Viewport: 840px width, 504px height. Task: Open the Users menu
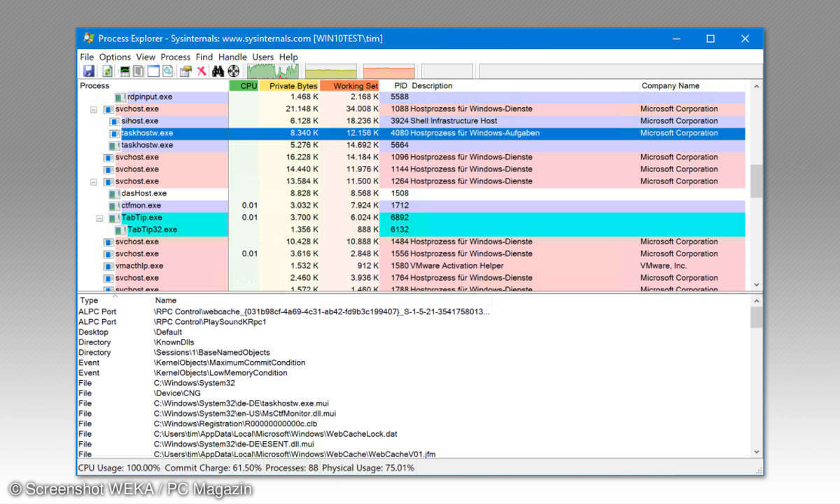[263, 57]
